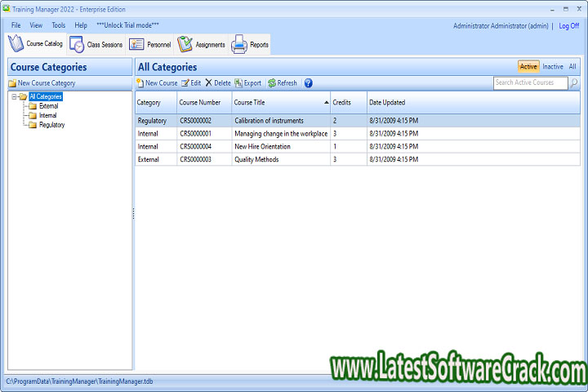The width and height of the screenshot is (588, 392).
Task: Click Unlock Trial mode menu item
Action: click(x=127, y=25)
